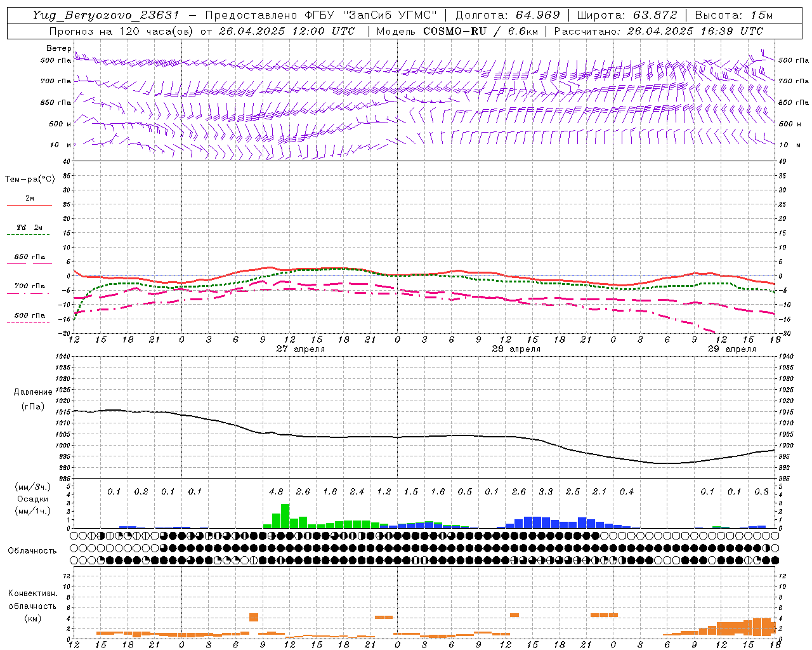Click the 0.2 three-hour precipitation value
This screenshot has width=812, height=650.
[141, 491]
